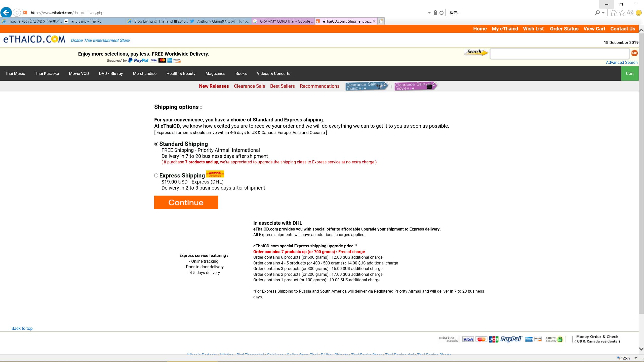644x362 pixels.
Task: Click the site Search input field
Action: click(x=560, y=54)
